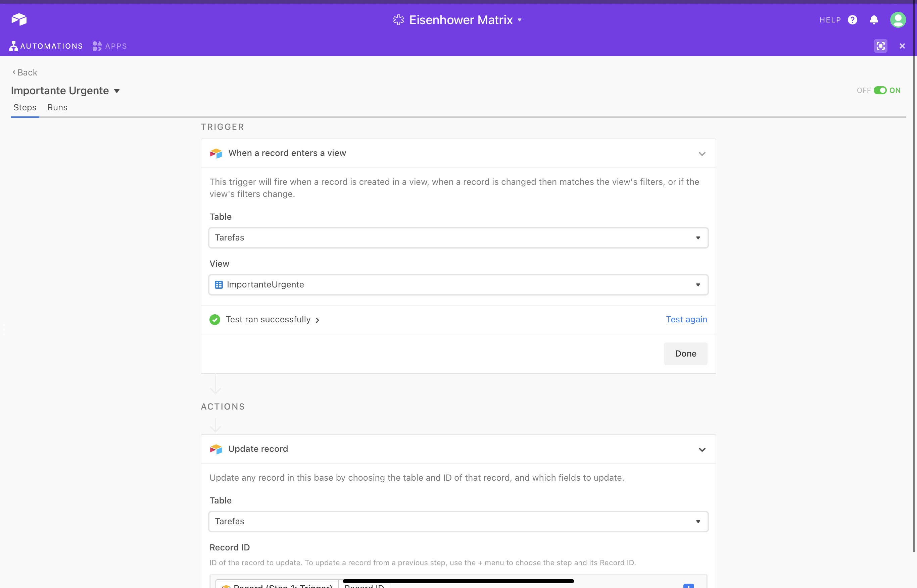Click the HELP label
The width and height of the screenshot is (917, 588).
(x=830, y=20)
